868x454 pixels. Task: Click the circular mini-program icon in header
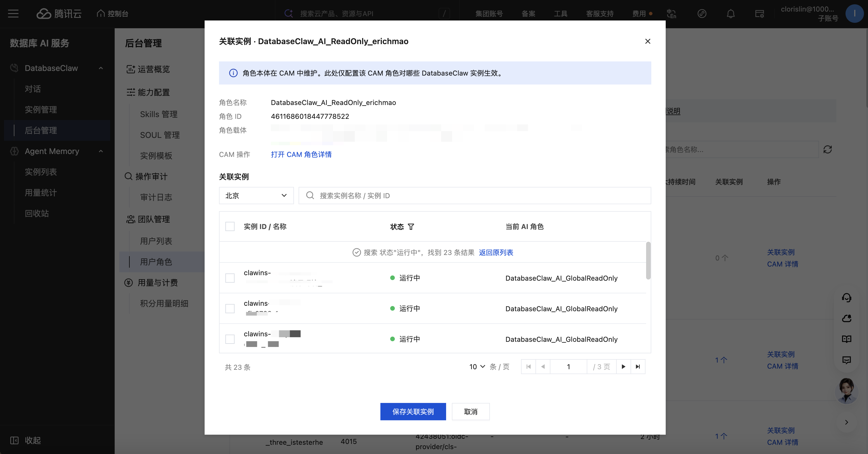[702, 14]
